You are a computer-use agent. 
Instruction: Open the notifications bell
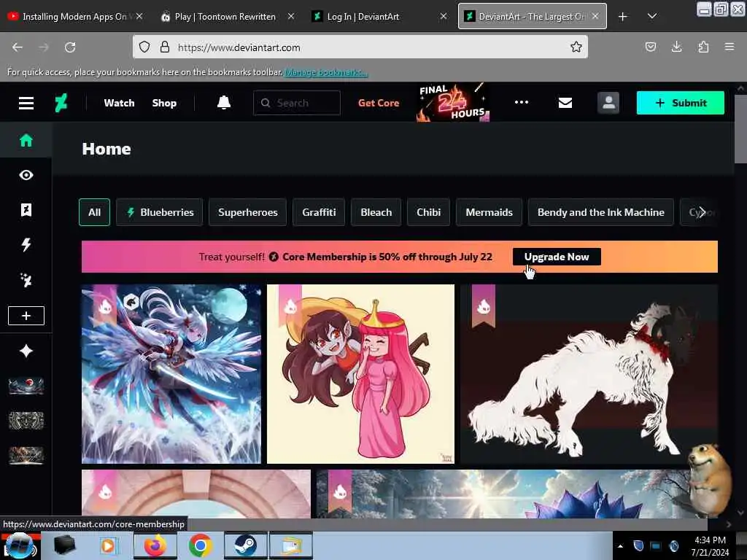pos(223,102)
